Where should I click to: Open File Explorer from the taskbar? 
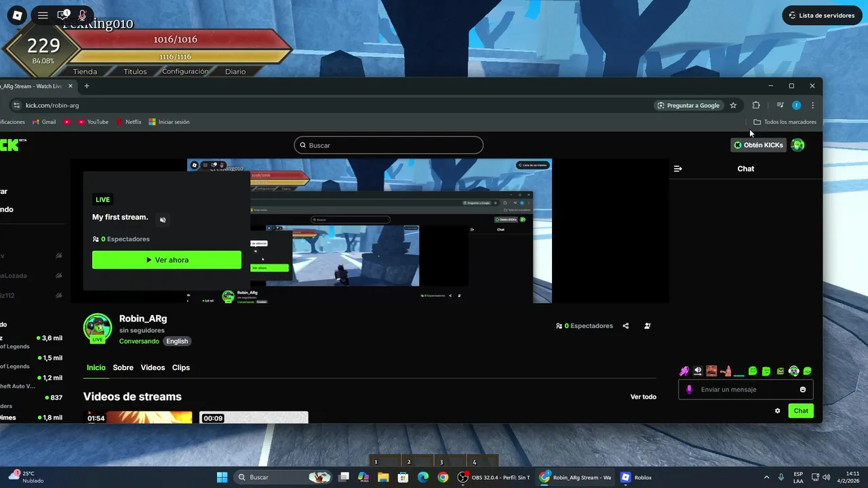[x=383, y=477]
